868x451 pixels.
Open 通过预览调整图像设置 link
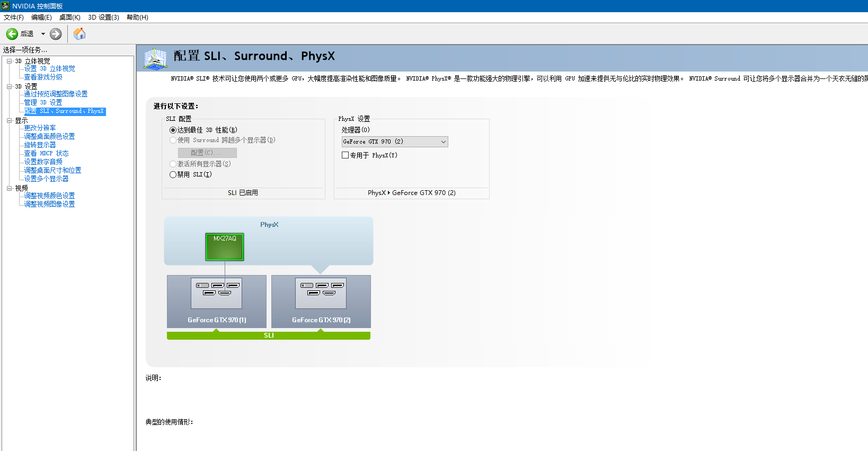[56, 94]
